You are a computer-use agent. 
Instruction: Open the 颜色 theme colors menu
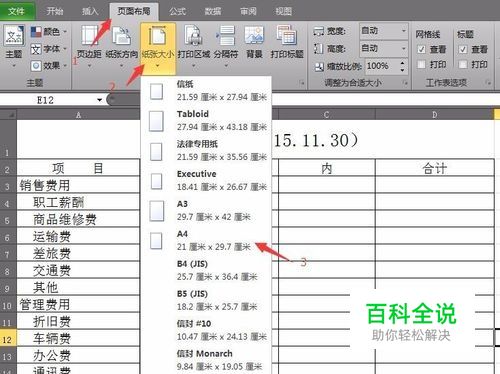tap(49, 32)
